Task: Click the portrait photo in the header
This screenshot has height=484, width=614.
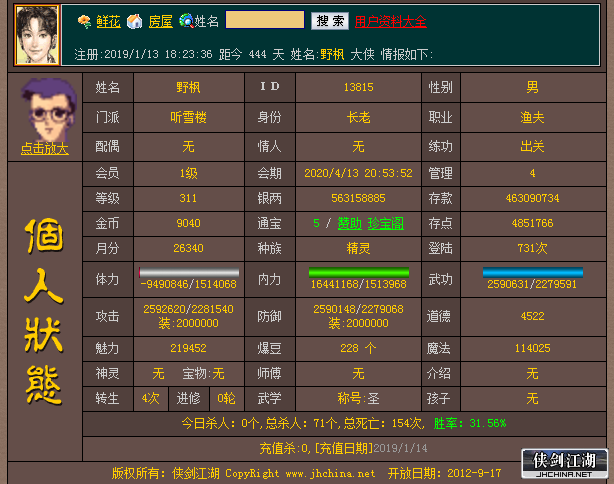Action: click(37, 35)
